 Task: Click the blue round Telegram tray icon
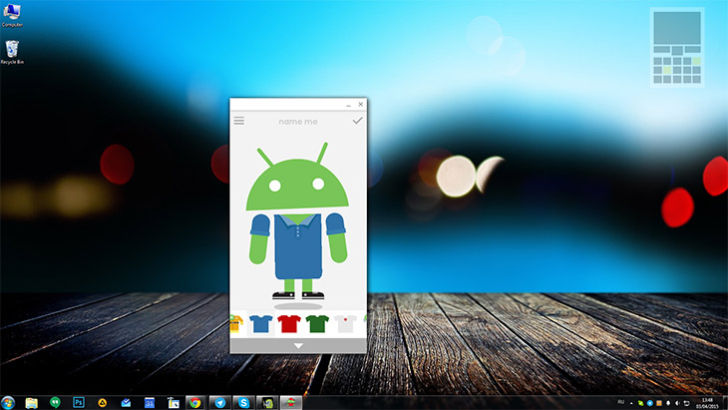[x=650, y=403]
